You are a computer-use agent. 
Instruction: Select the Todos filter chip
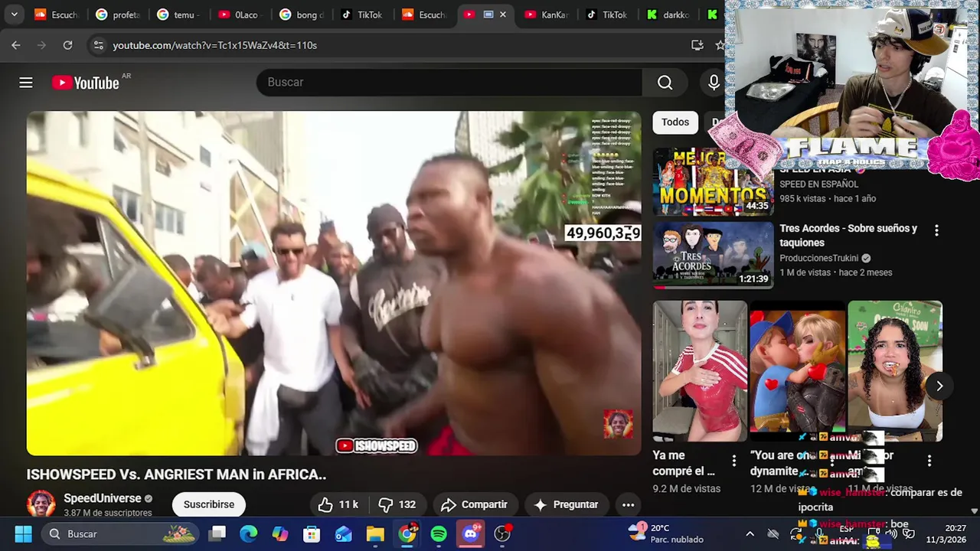[675, 122]
